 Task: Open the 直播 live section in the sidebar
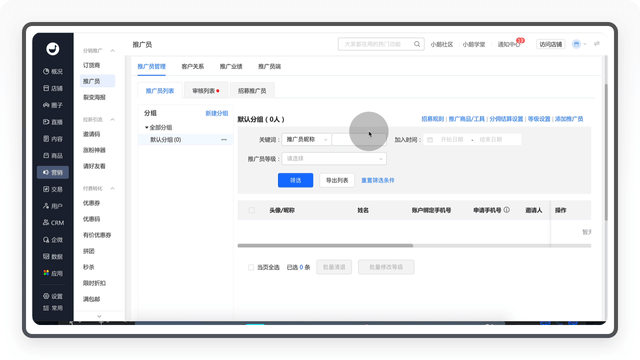point(53,122)
